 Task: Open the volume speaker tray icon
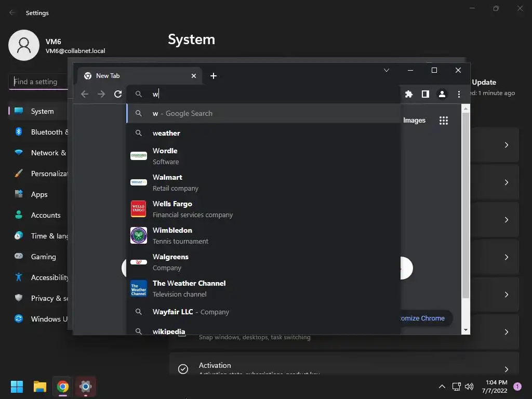[469, 387]
